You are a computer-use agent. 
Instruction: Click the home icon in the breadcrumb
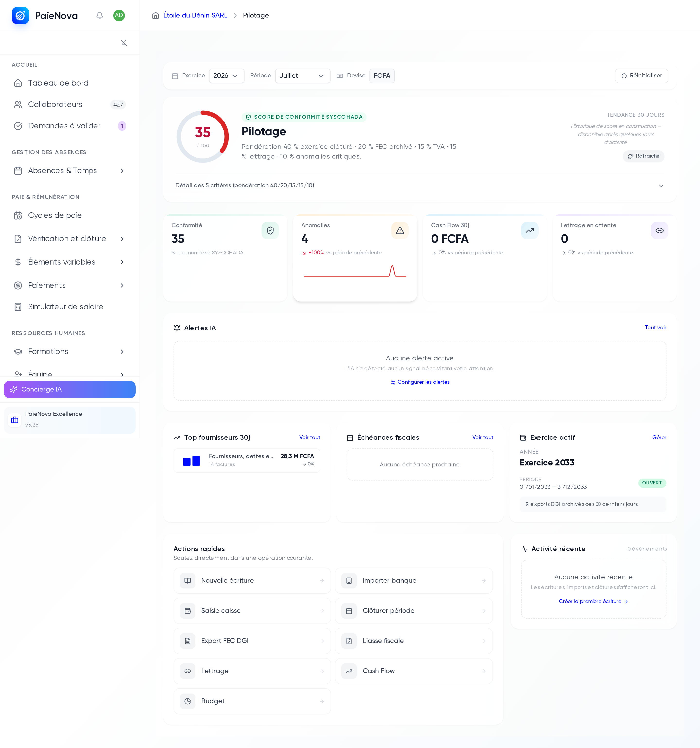[x=155, y=15]
